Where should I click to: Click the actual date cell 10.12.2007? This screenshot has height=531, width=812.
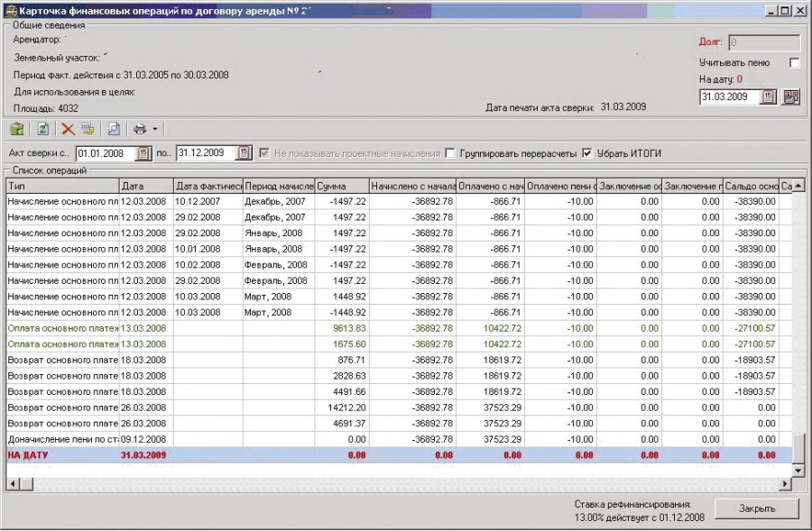(198, 201)
